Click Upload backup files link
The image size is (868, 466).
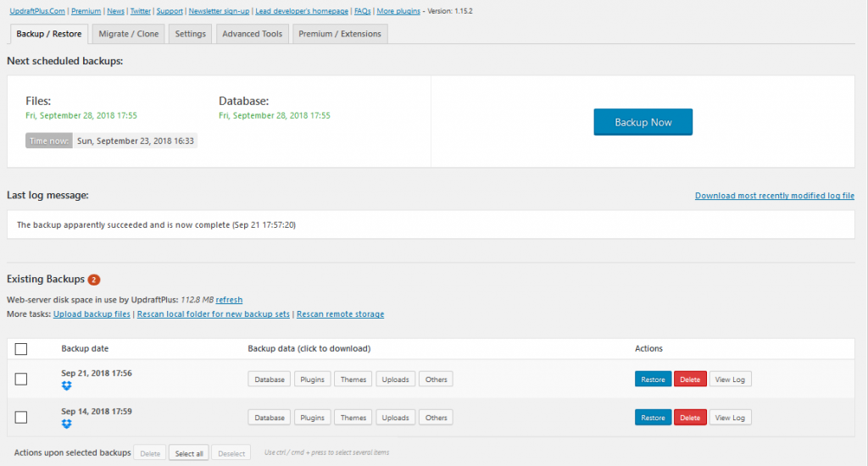(92, 313)
